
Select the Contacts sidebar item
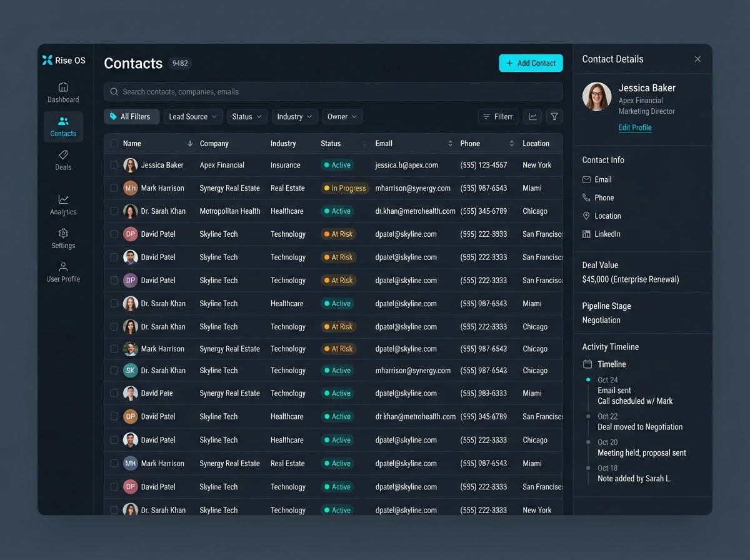pyautogui.click(x=63, y=127)
